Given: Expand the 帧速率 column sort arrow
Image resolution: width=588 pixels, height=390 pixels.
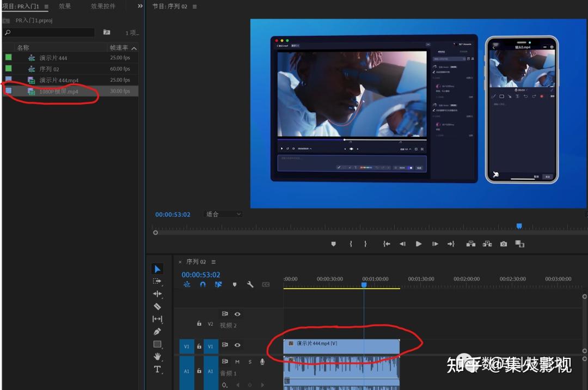Looking at the screenshot, I should tap(134, 47).
